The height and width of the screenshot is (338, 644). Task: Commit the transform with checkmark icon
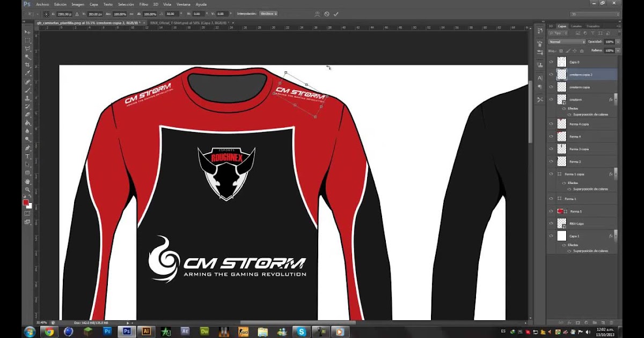[336, 13]
